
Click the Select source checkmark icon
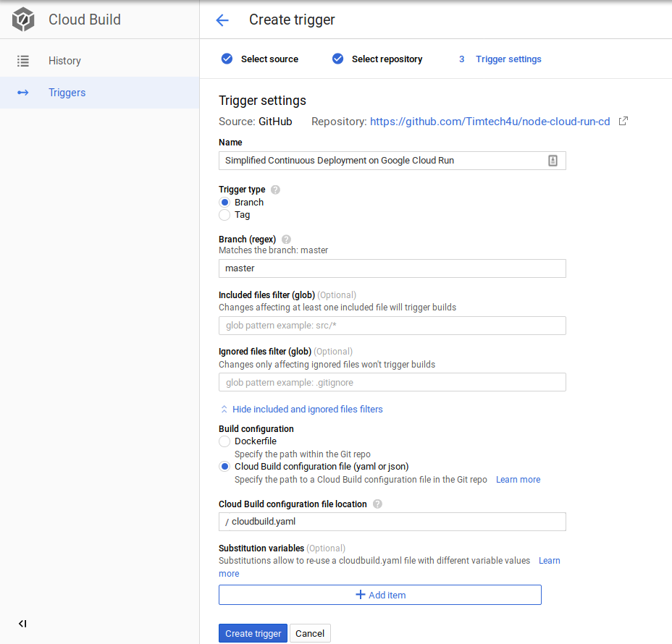227,59
